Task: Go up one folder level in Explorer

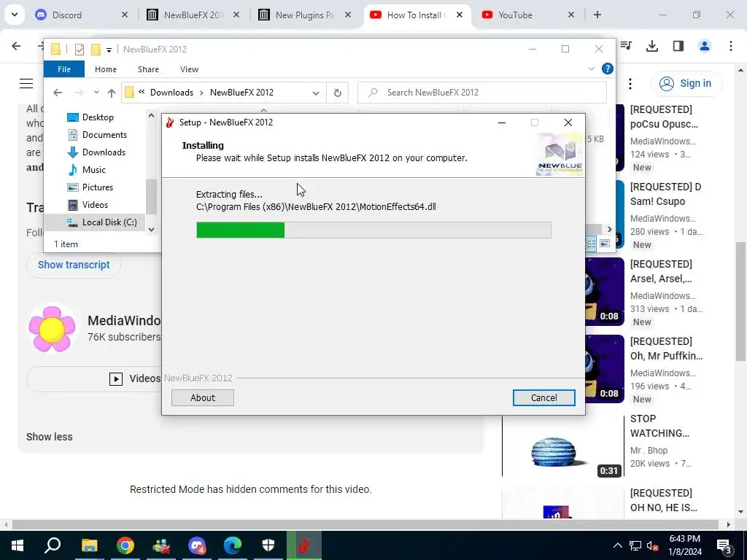Action: [x=112, y=93]
